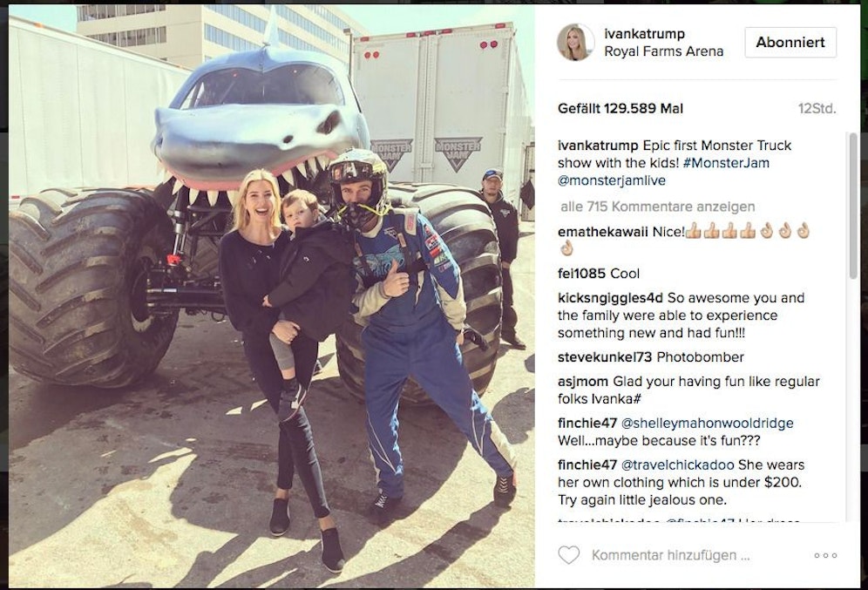
Task: Open commenter kicksngiggles4d's profile
Action: click(x=610, y=298)
